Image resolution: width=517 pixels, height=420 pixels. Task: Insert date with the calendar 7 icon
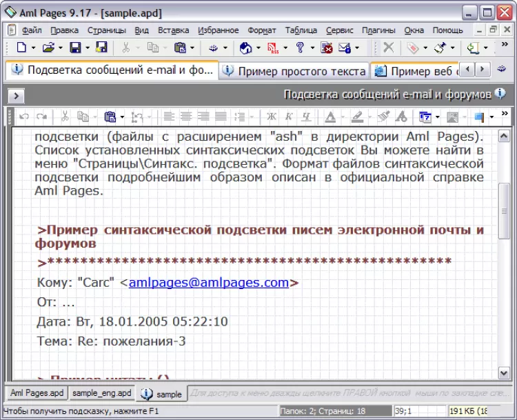[x=425, y=117]
